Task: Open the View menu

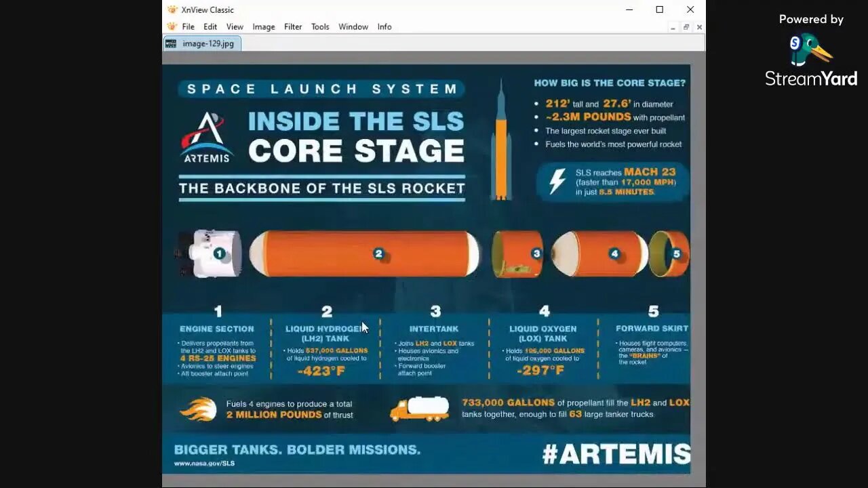Action: click(x=235, y=27)
